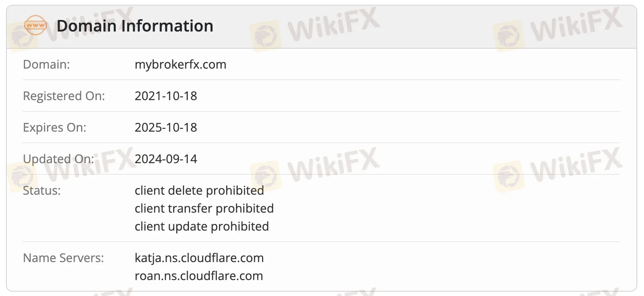The width and height of the screenshot is (644, 296).
Task: Select the mybrokerfx.com domain value
Action: coord(180,64)
